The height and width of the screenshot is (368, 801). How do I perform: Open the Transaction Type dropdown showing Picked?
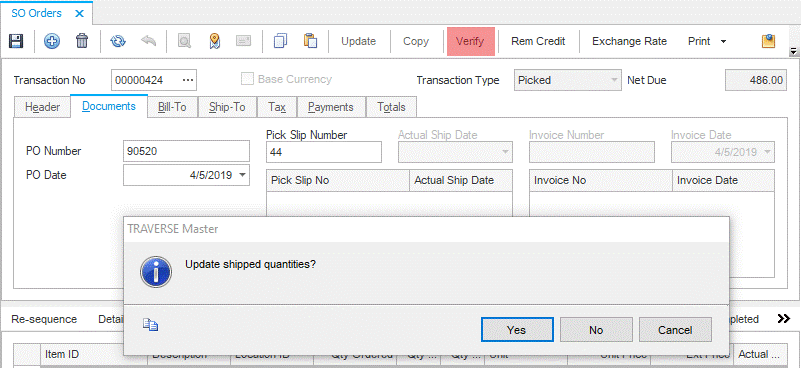[568, 80]
